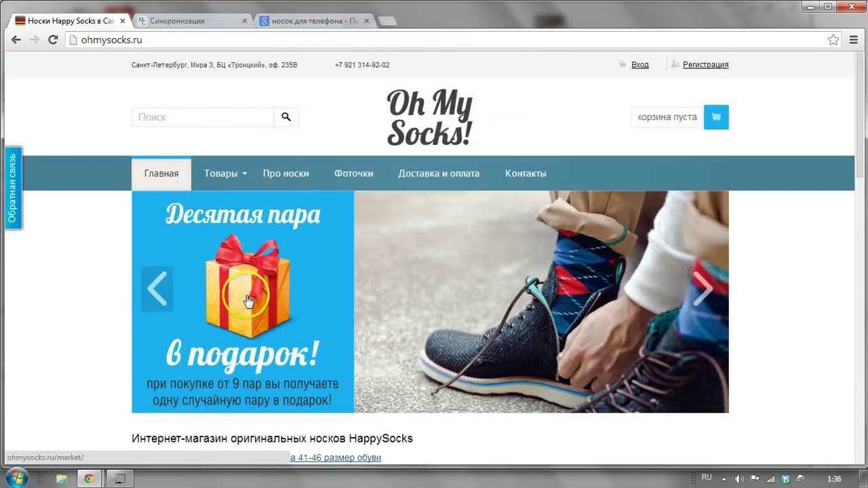The width and height of the screenshot is (868, 488).
Task: Click the 'Десятая пара в подарок' banner
Action: click(243, 302)
